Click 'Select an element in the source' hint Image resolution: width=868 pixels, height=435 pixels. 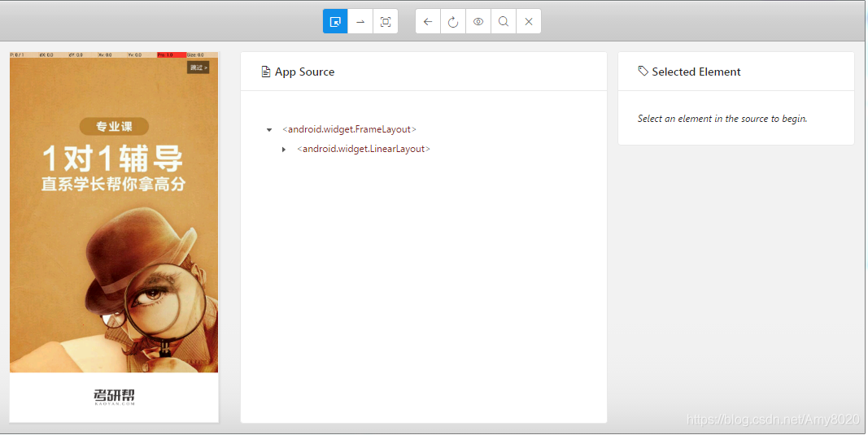click(x=722, y=119)
